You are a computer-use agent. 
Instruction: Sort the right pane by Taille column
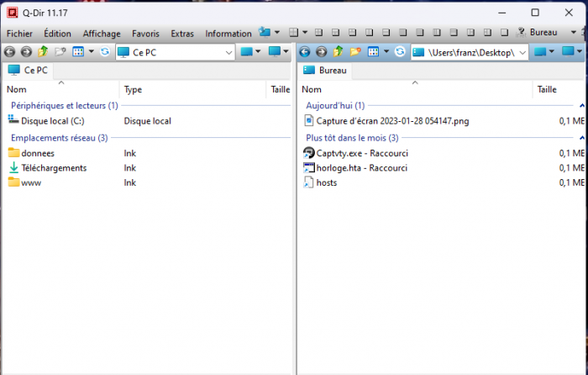click(x=547, y=89)
